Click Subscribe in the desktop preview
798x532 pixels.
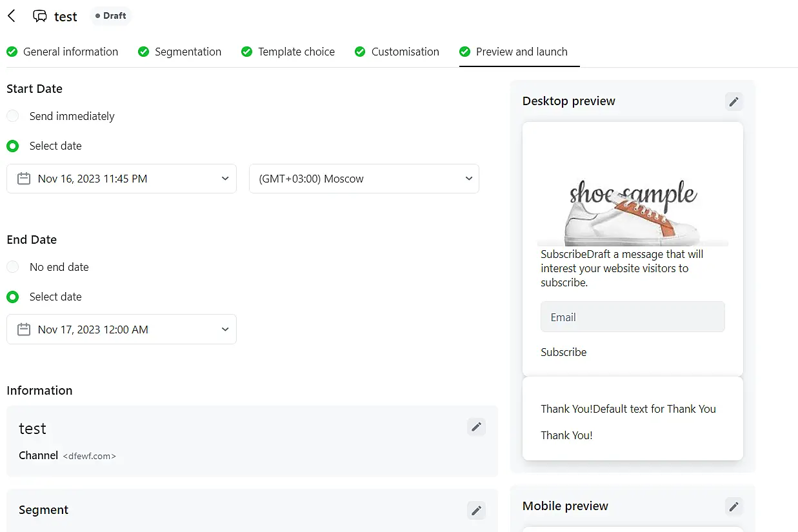(564, 352)
